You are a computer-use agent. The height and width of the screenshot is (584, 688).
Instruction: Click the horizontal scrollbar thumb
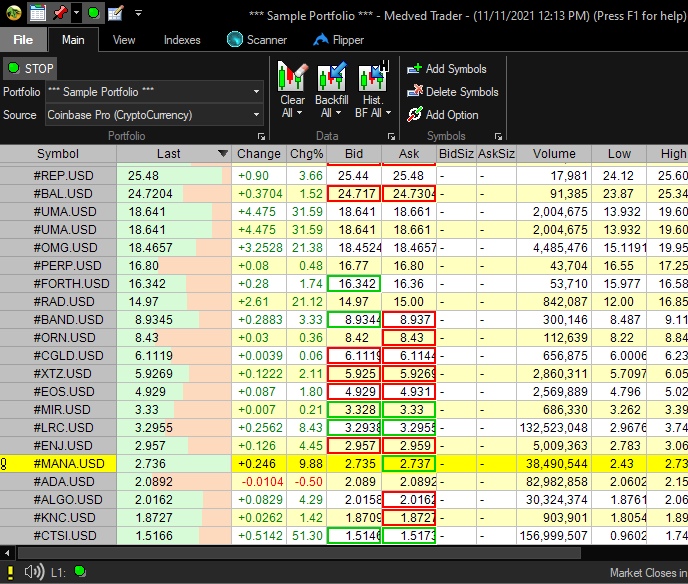(299, 553)
